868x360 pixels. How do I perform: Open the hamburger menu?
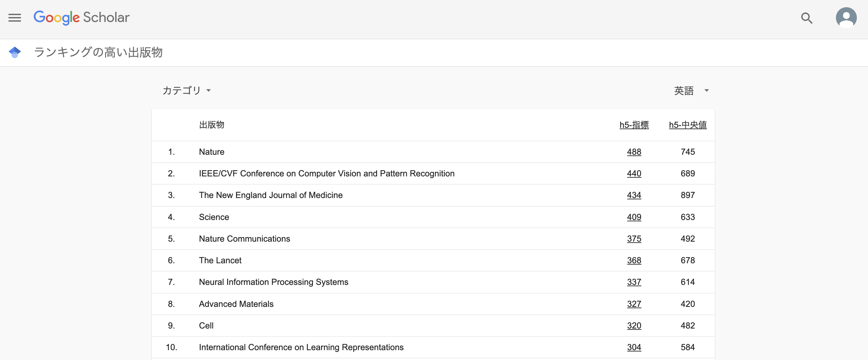pos(14,18)
